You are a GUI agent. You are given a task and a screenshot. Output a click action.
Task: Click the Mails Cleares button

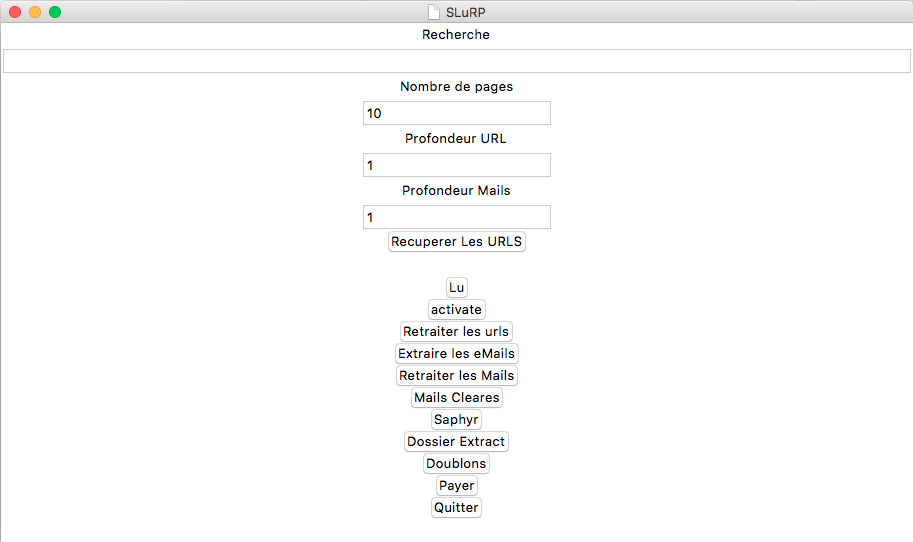click(x=456, y=398)
